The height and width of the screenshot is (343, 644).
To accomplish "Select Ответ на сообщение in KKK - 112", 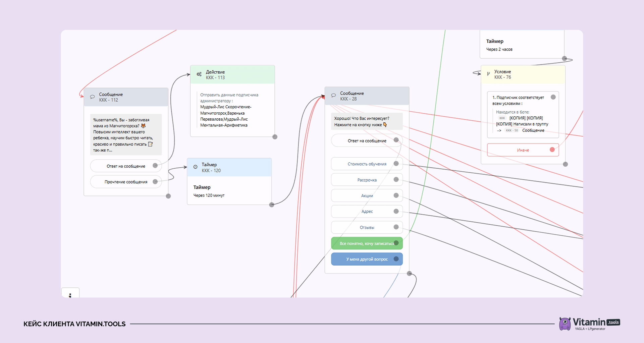I will [126, 166].
